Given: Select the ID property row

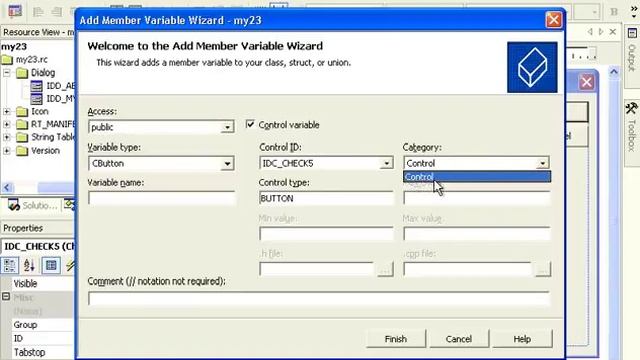Looking at the screenshot, I should (38, 338).
